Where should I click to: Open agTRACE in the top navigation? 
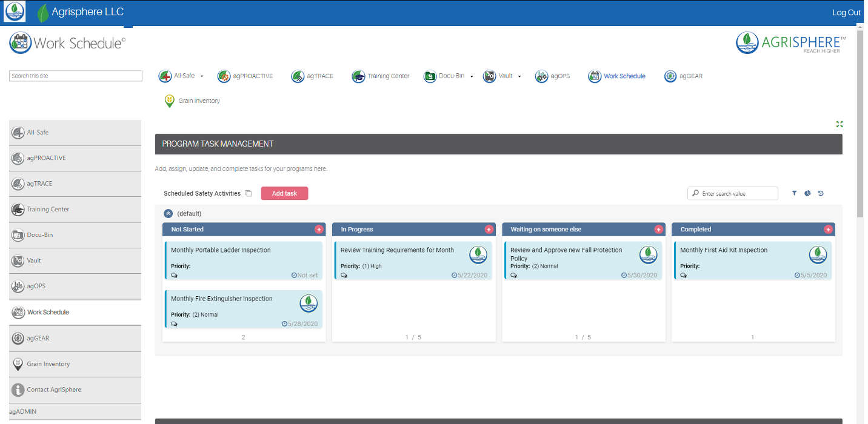312,76
